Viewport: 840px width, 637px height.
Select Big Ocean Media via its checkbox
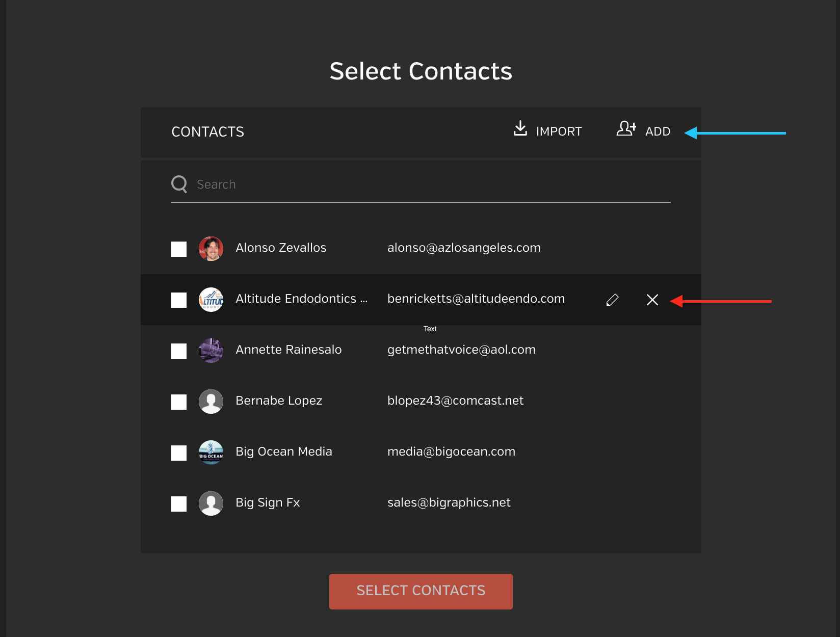pos(178,453)
